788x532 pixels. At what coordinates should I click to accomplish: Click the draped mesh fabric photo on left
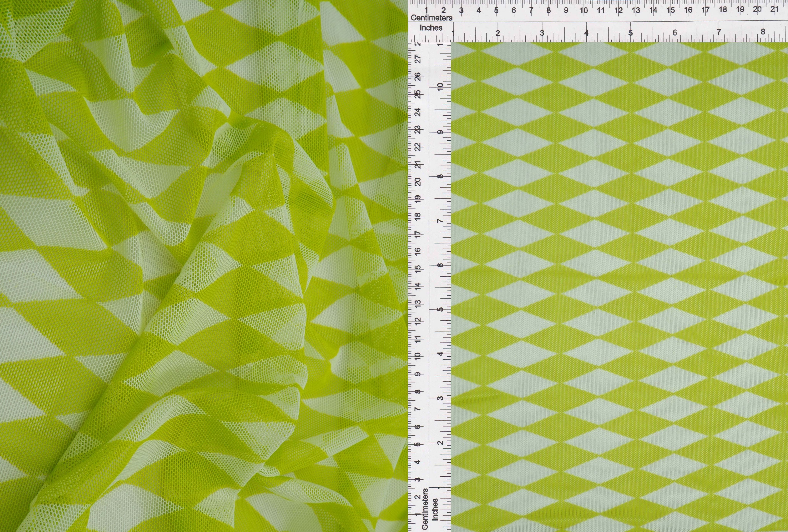pos(203,266)
